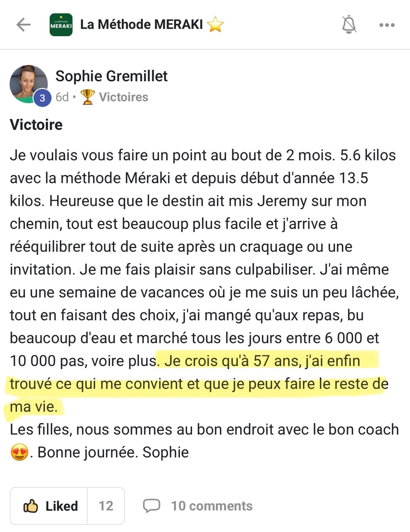Tap the trophy icon beside Victoires
410x532 pixels.
(87, 97)
